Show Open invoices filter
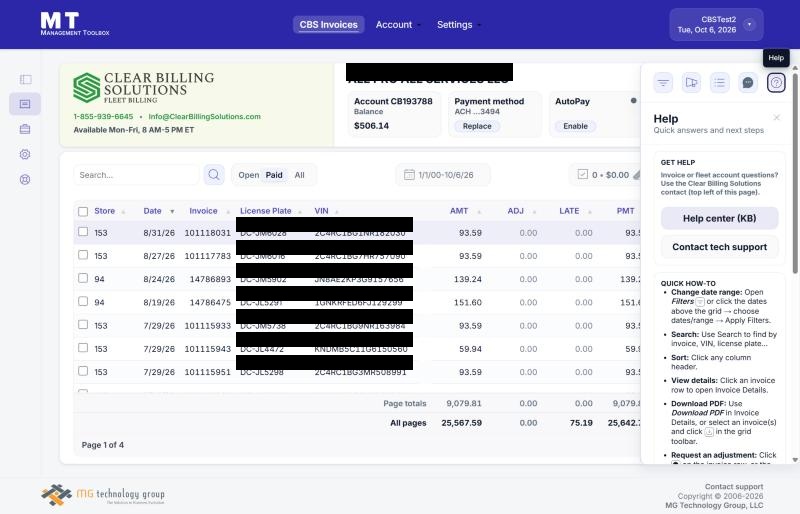The height and width of the screenshot is (514, 800). click(x=248, y=175)
